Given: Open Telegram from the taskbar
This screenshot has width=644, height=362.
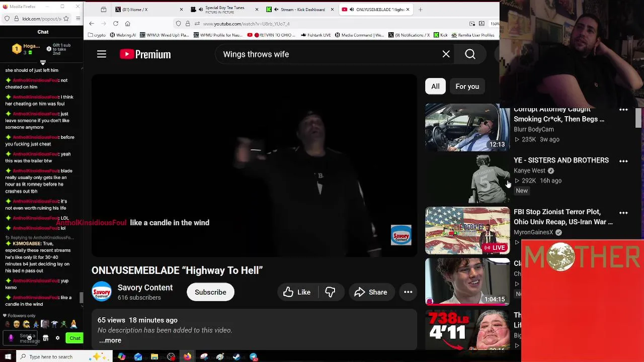Looking at the screenshot, I should point(254,357).
